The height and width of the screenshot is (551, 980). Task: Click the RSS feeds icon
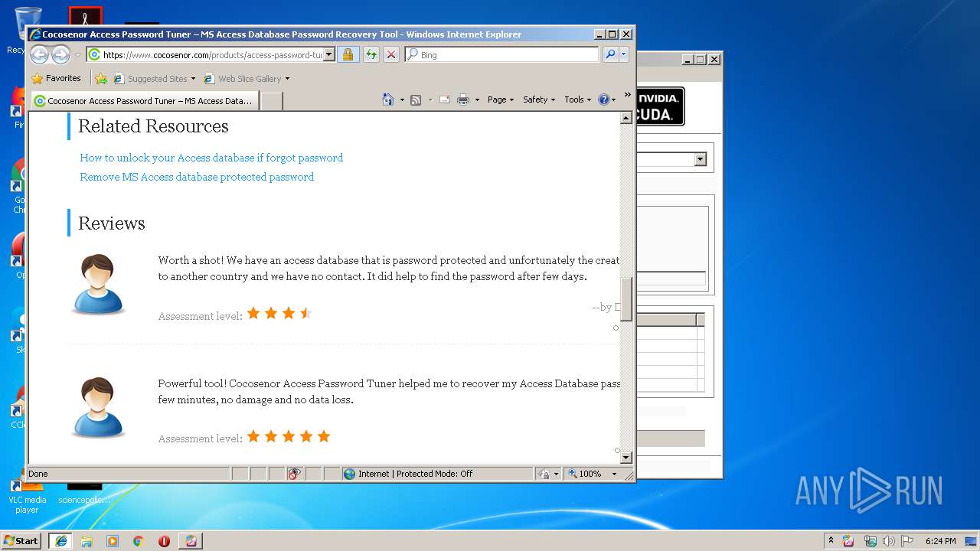416,99
